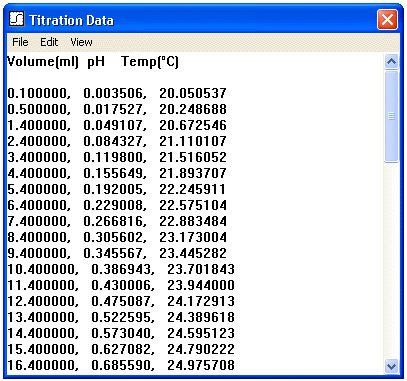Click the temperature value 21.893707
Screen dimensions: 407x381
coord(193,173)
